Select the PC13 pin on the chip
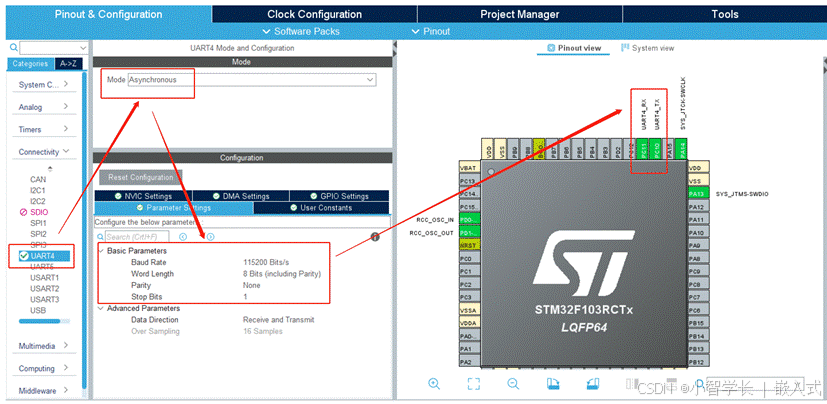 click(x=470, y=181)
